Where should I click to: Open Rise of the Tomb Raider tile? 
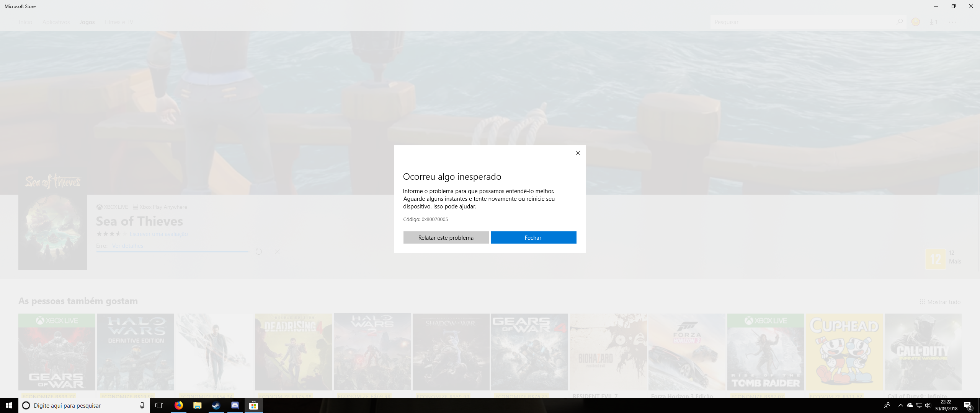(x=766, y=352)
